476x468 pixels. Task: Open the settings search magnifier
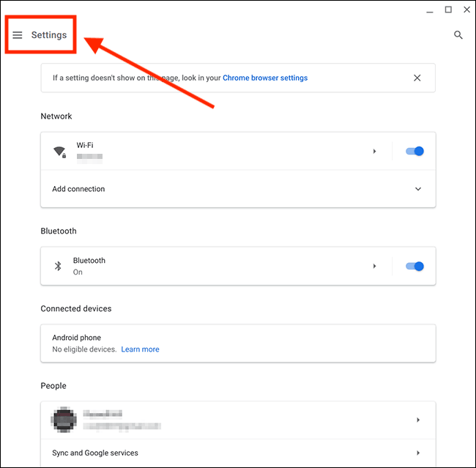point(458,35)
